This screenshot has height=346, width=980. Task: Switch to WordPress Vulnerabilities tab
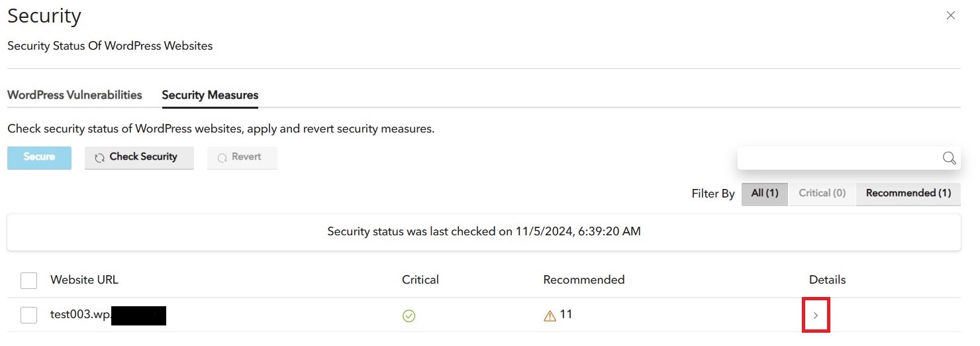point(75,95)
